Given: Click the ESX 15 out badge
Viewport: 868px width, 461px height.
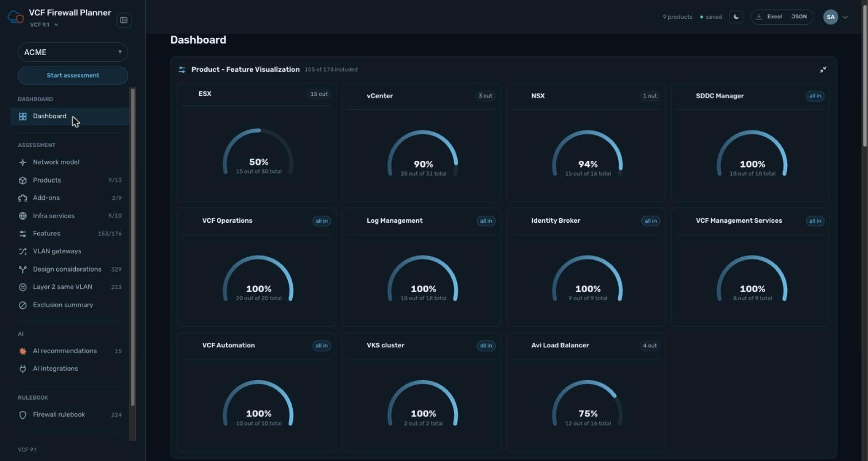Looking at the screenshot, I should click(x=319, y=94).
